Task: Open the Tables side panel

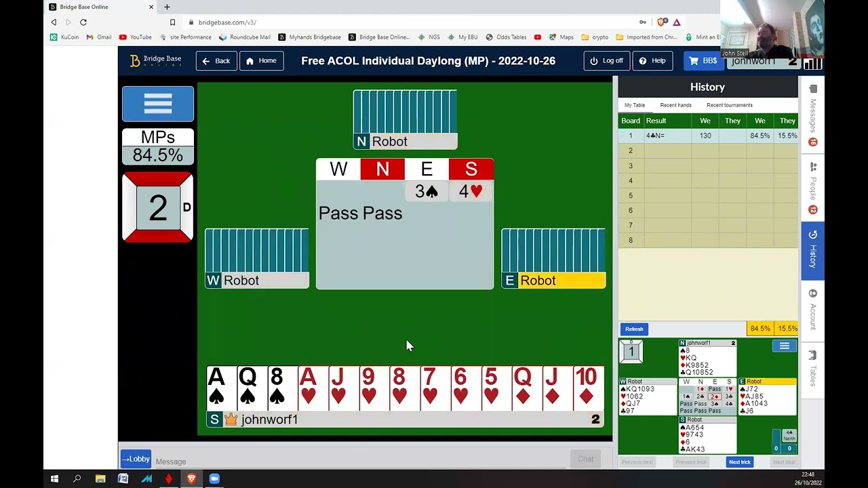Action: click(x=813, y=369)
